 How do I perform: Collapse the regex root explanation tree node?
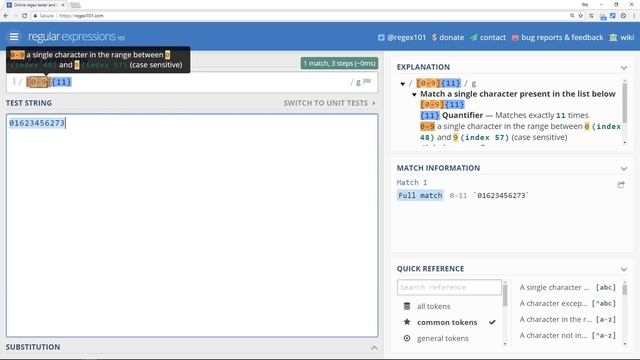(x=402, y=84)
